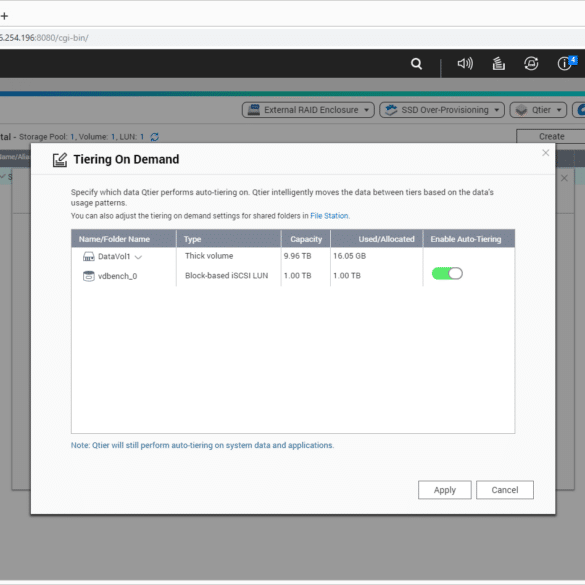Refresh storage pool summary
The width and height of the screenshot is (585, 585).
(x=154, y=137)
